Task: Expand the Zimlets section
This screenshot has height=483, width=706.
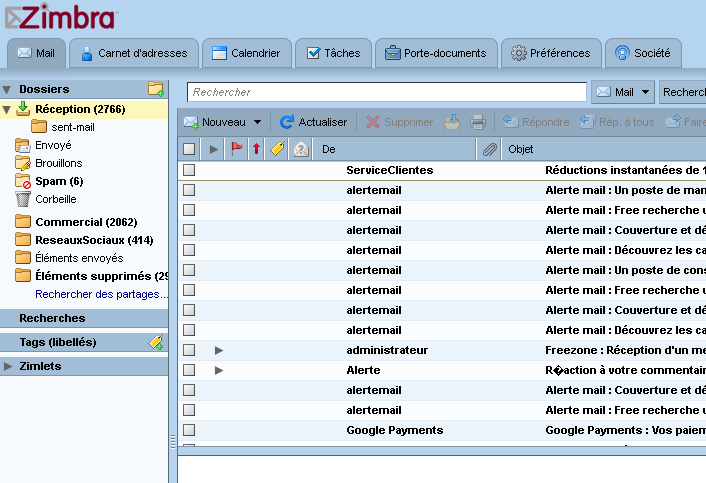Action: point(8,366)
